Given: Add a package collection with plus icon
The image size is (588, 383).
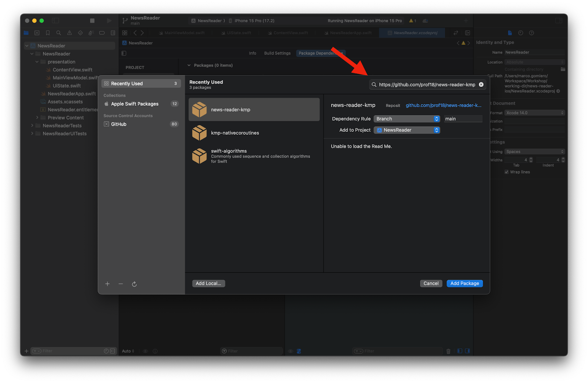Looking at the screenshot, I should 107,284.
